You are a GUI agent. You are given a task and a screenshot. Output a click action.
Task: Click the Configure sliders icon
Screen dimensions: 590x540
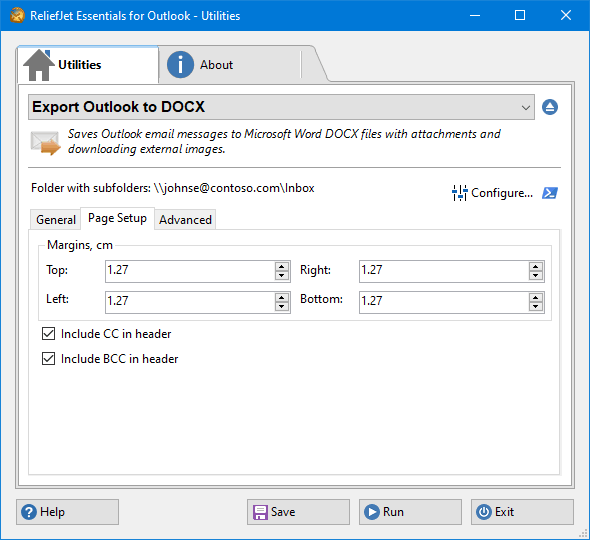coord(459,193)
